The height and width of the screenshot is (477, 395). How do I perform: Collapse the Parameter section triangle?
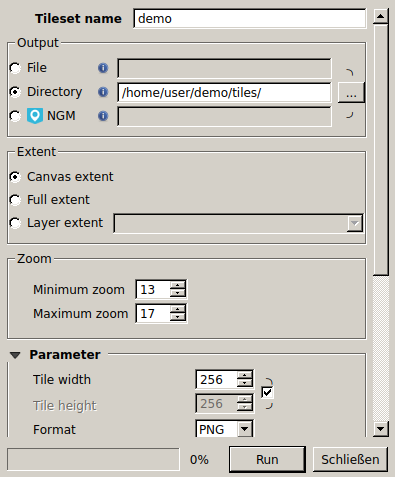pyautogui.click(x=15, y=355)
